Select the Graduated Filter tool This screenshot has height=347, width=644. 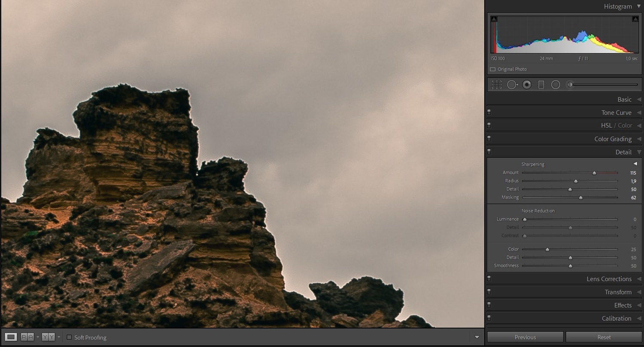[x=541, y=85]
